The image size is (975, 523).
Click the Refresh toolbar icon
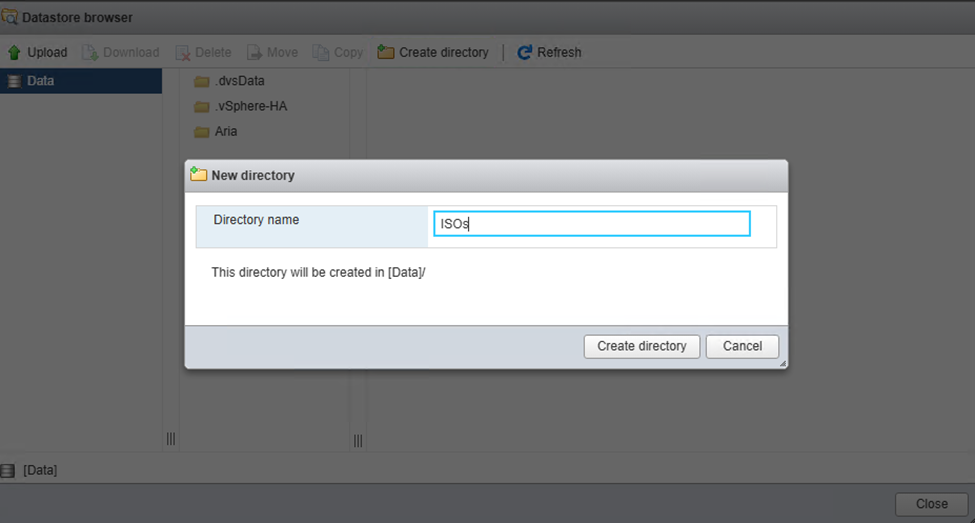pos(524,52)
